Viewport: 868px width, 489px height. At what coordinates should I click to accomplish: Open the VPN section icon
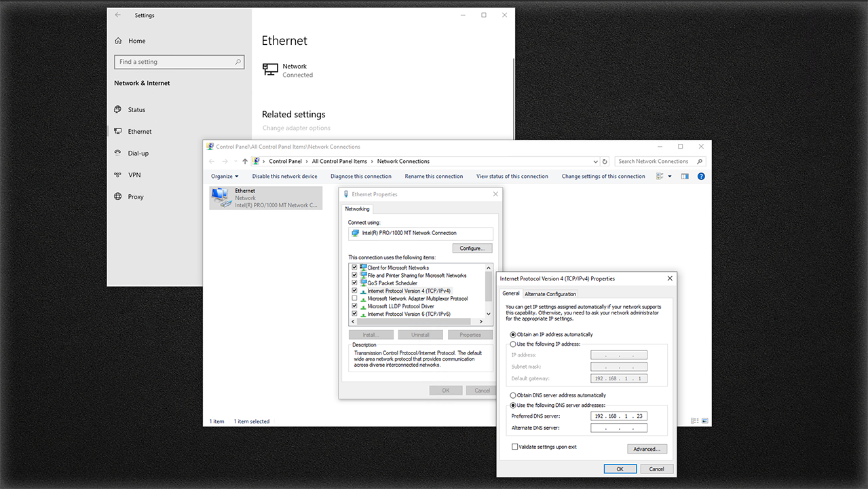pos(119,175)
